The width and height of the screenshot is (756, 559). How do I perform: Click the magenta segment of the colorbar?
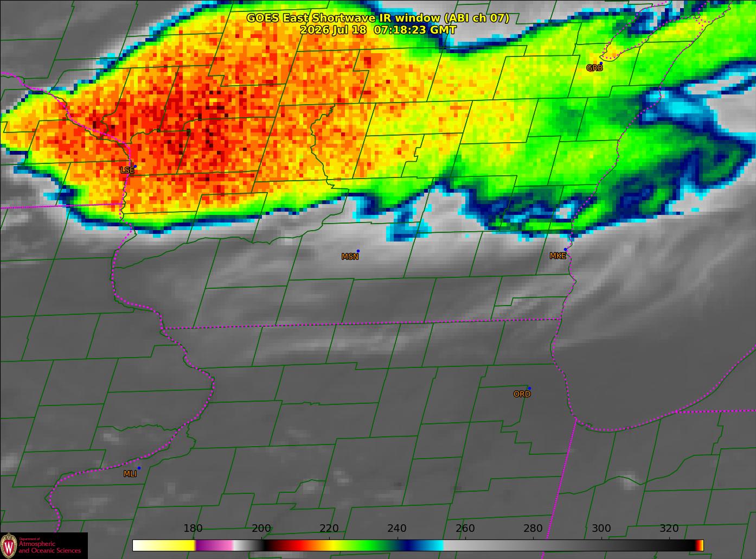click(214, 545)
